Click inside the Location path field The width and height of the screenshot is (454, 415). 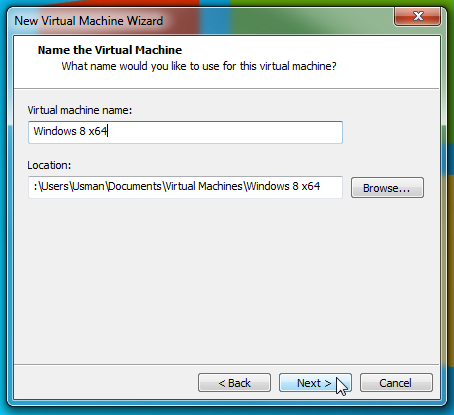(185, 187)
